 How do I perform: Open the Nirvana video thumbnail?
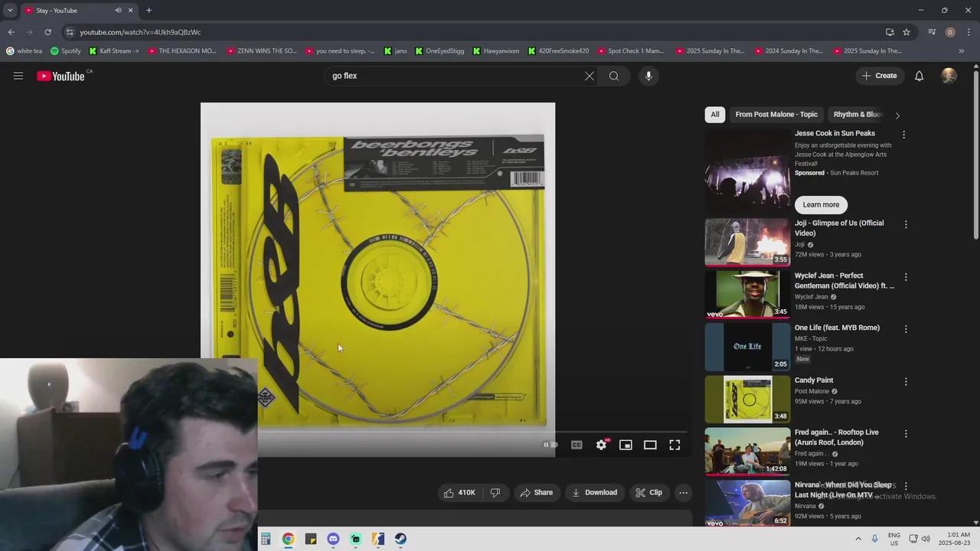(x=747, y=503)
